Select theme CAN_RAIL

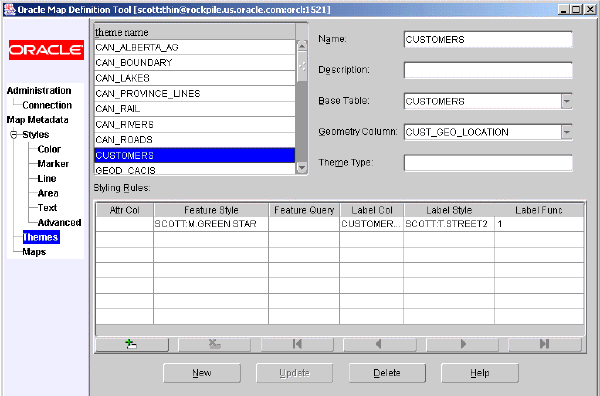pos(195,109)
